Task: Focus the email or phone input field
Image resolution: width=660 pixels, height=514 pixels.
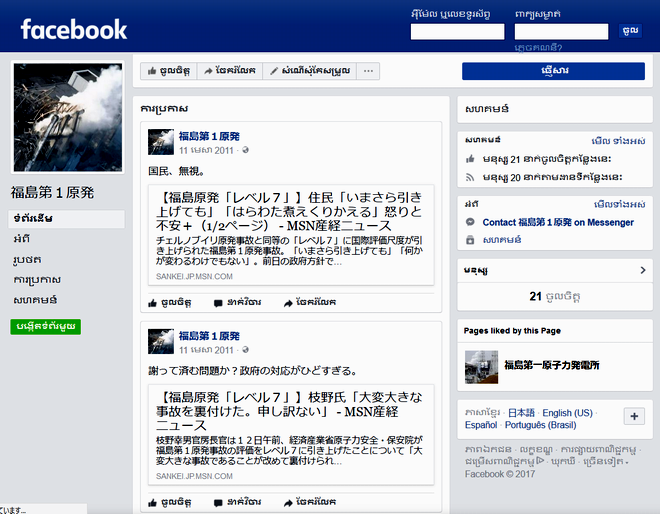Action: click(458, 32)
